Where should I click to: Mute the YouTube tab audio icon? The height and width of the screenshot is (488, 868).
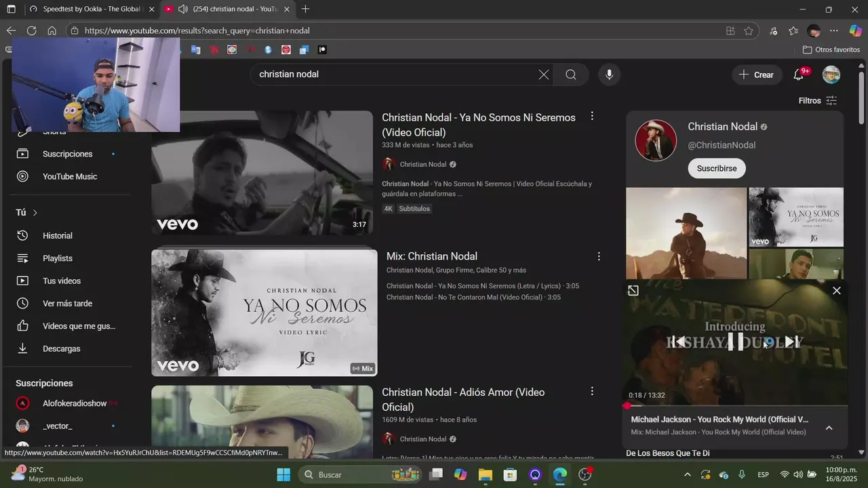pyautogui.click(x=182, y=9)
